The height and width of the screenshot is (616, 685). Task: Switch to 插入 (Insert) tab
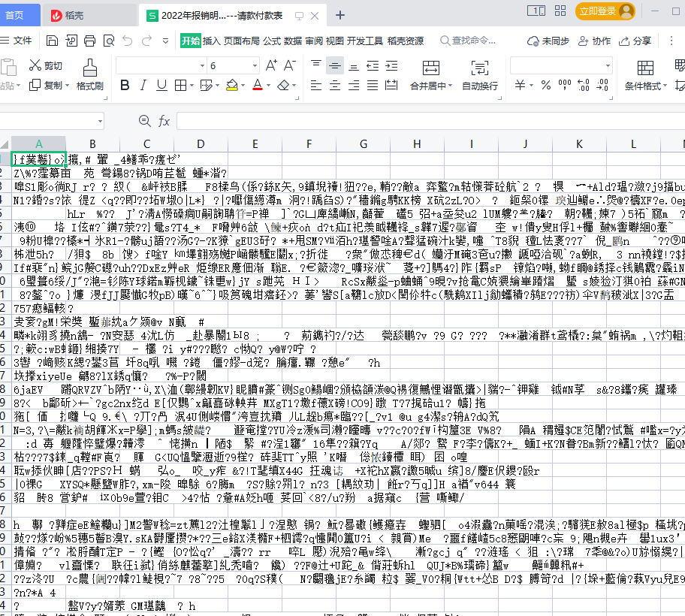[x=212, y=41]
